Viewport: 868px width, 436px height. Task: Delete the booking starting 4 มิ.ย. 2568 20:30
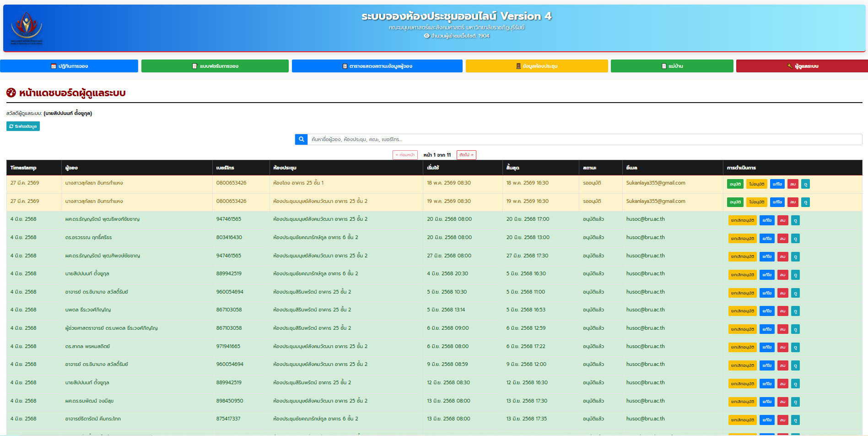coord(783,275)
